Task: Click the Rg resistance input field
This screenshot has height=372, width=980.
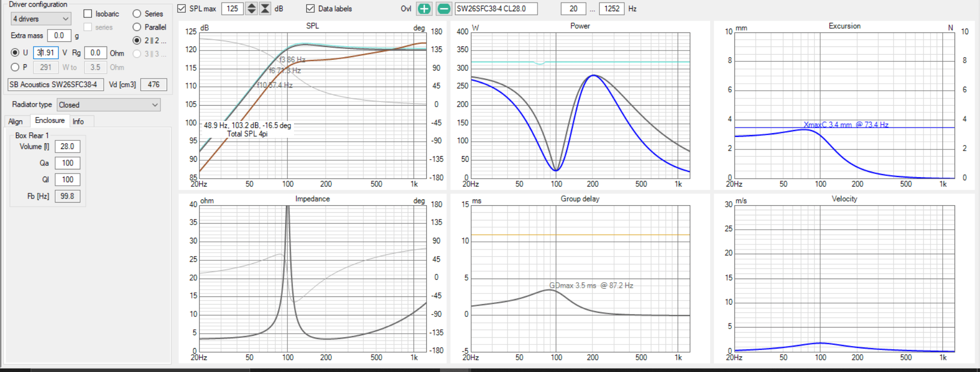Action: coord(95,53)
